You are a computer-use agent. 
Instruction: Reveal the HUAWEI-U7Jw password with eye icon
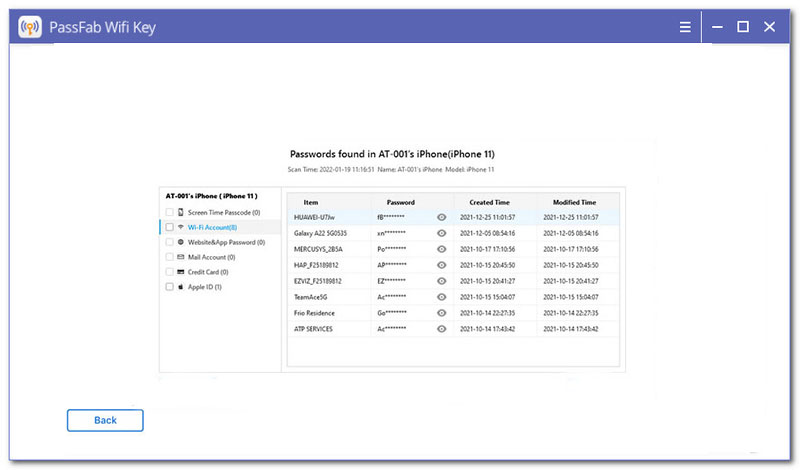click(x=442, y=217)
